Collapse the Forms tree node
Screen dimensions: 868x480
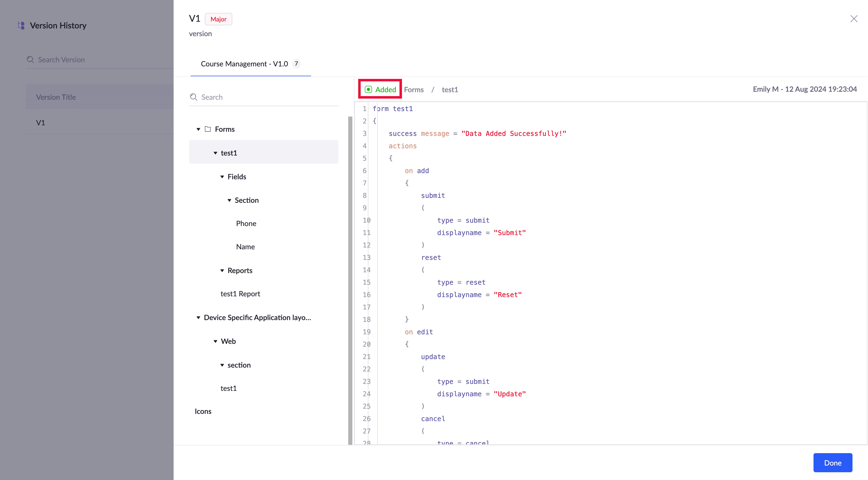point(198,129)
